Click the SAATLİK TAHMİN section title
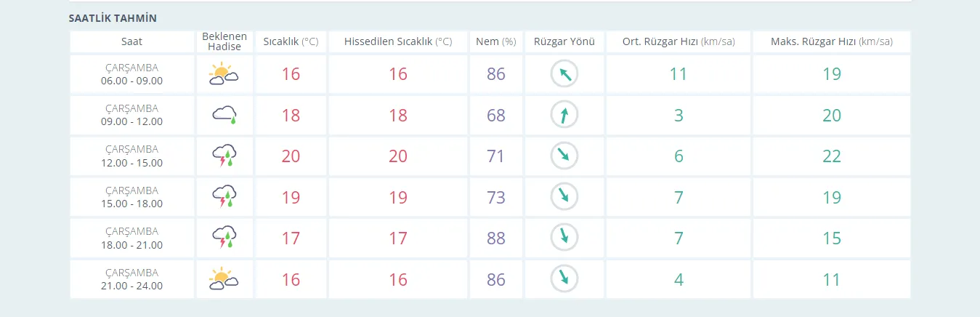 click(113, 17)
